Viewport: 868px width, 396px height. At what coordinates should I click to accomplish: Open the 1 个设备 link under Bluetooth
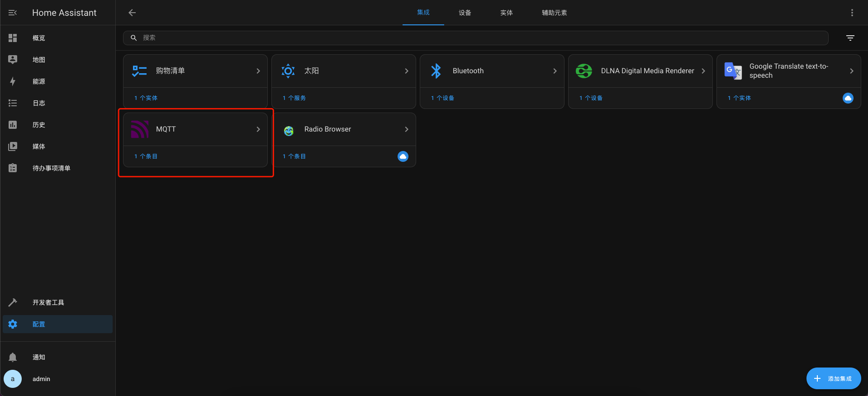442,98
